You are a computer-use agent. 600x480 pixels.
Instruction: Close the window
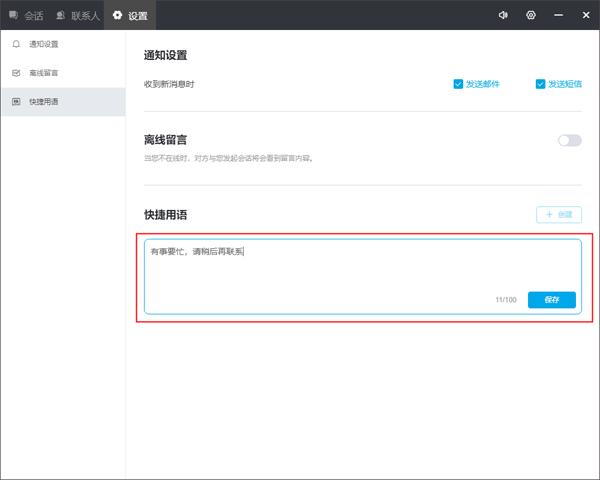click(x=586, y=15)
